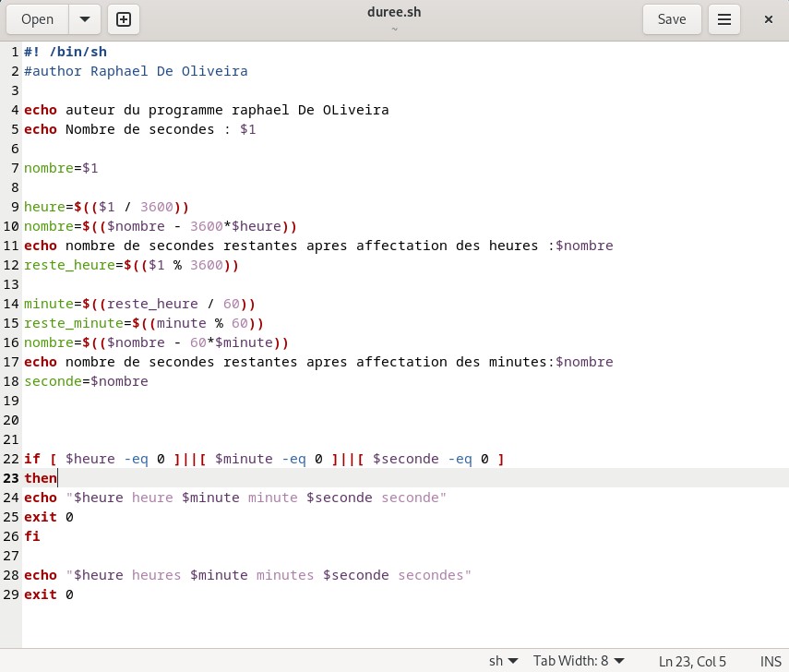Click the 'seconde=$nombre' line
789x672 pixels.
pos(86,381)
